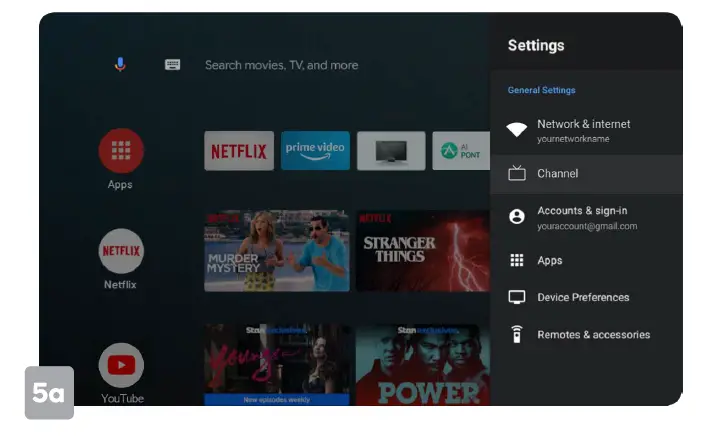The width and height of the screenshot is (704, 438).
Task: Play the Stranger Things thumbnail
Action: coord(423,251)
